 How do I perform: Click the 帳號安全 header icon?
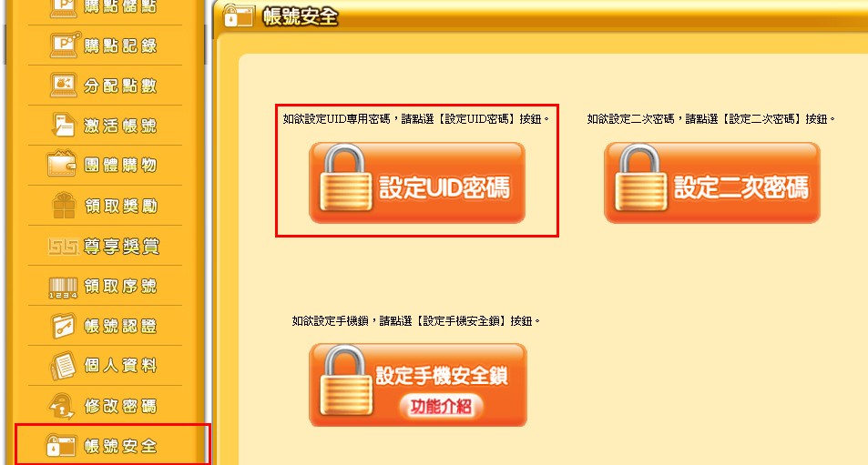[239, 16]
